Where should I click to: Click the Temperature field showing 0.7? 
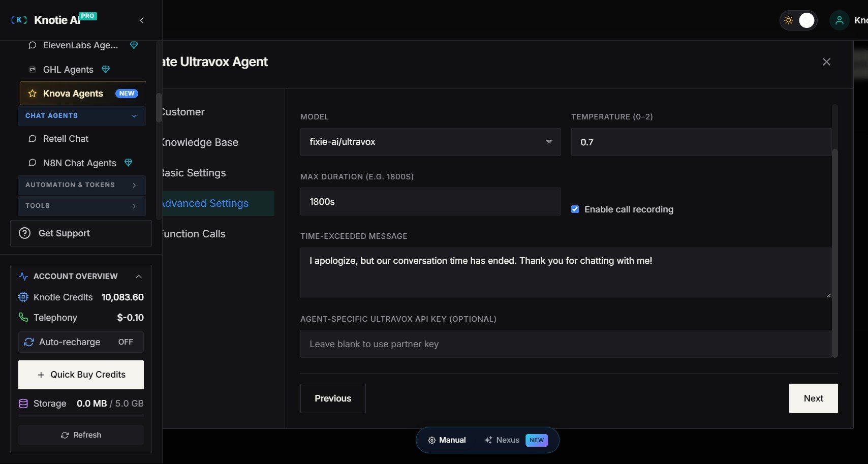pos(701,142)
